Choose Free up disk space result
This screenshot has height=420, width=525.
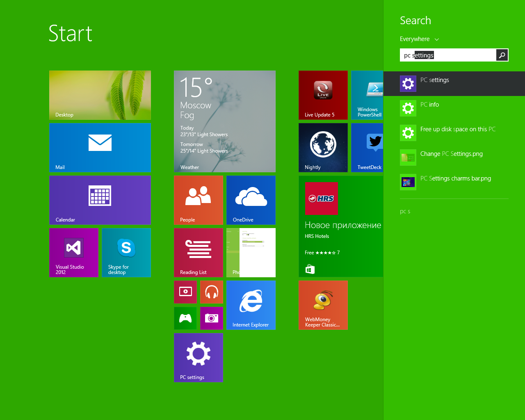[x=454, y=133]
